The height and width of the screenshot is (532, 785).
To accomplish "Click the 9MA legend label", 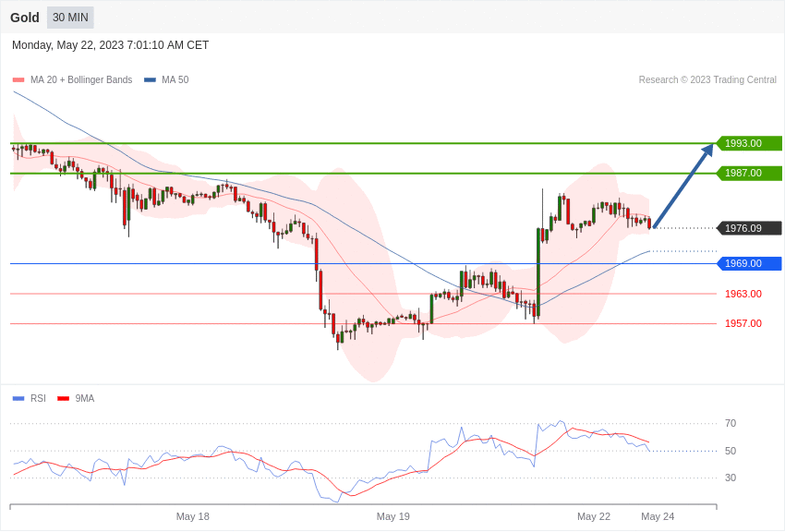I will 85,398.
